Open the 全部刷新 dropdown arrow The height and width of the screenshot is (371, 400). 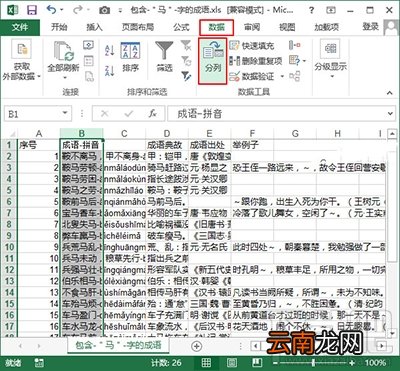65,78
